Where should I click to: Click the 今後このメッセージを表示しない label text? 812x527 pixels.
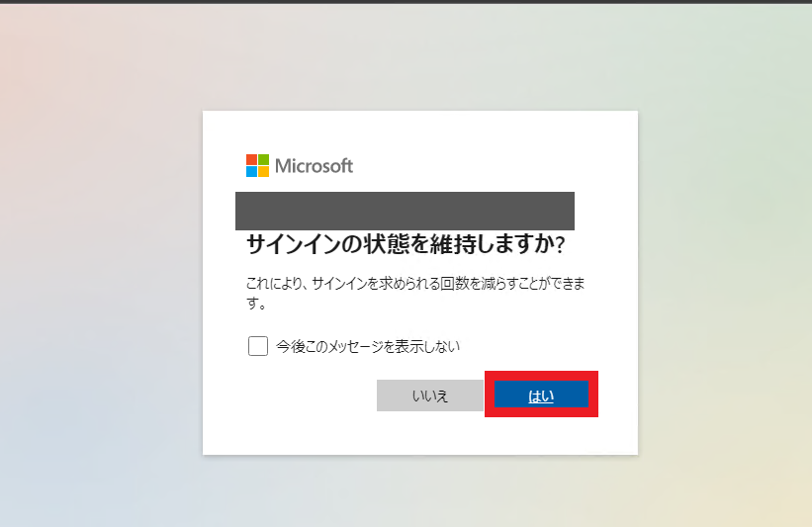pos(368,346)
